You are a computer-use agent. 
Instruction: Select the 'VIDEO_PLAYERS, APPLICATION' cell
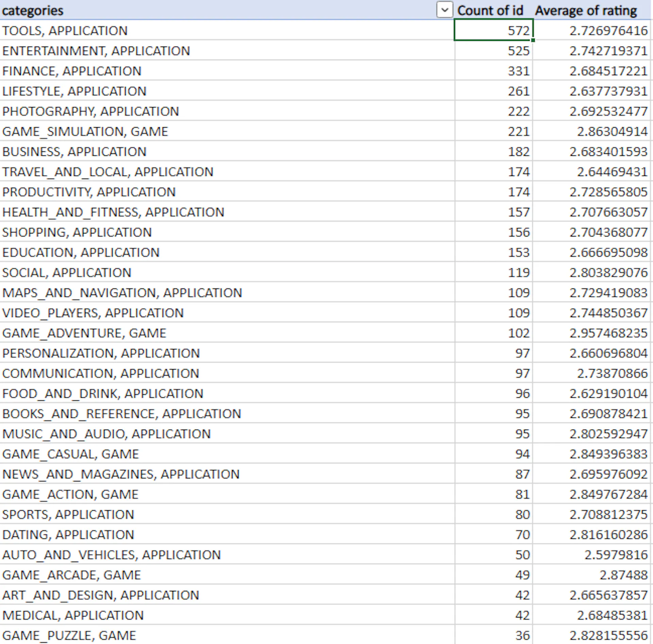pos(227,313)
